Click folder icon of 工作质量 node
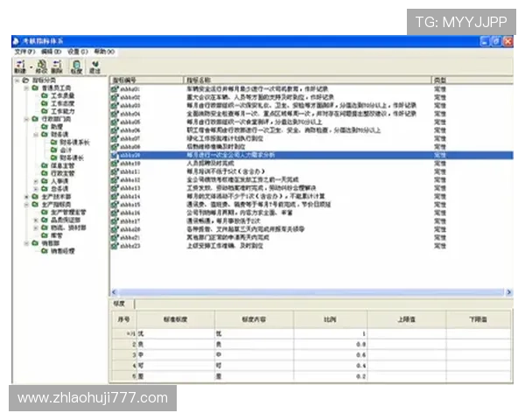This screenshot has width=525, height=420. pos(45,95)
